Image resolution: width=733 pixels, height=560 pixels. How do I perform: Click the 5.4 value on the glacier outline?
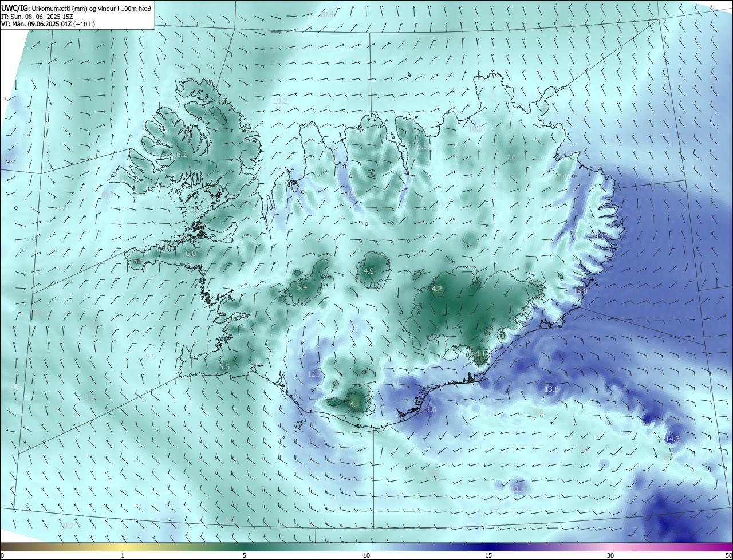[302, 287]
